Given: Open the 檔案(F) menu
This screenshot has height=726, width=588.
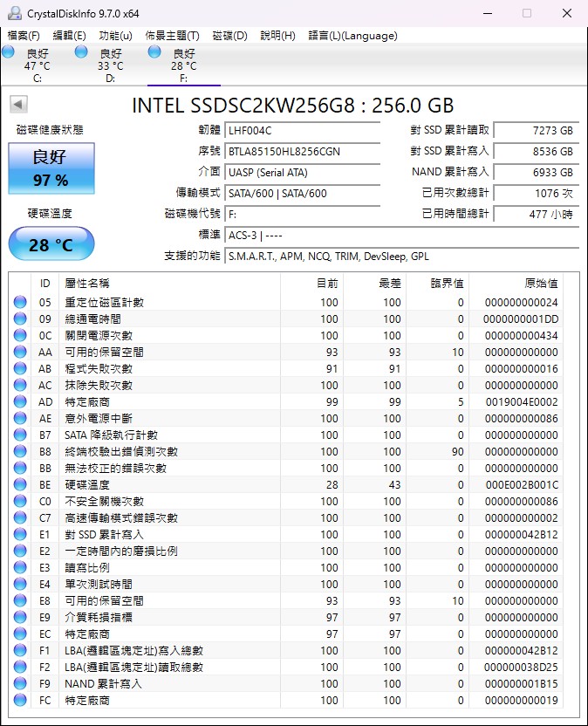Looking at the screenshot, I should (x=24, y=36).
